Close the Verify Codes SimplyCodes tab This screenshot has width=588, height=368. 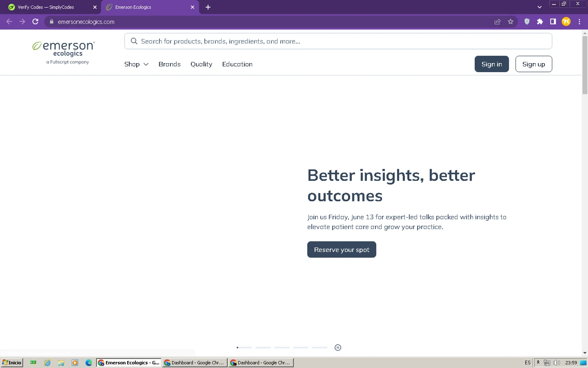pos(95,7)
